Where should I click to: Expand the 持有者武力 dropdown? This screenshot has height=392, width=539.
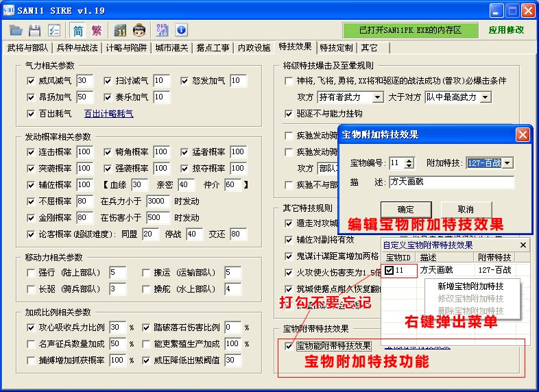(376, 97)
